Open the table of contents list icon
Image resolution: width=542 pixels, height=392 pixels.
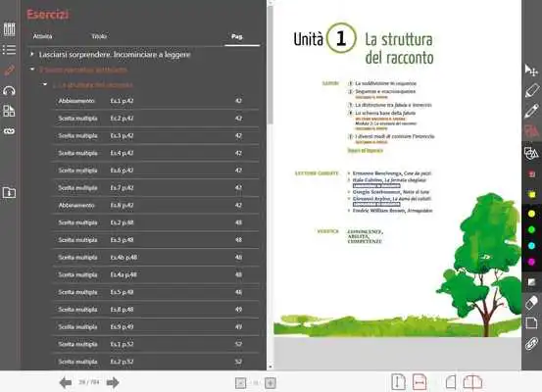[x=10, y=50]
